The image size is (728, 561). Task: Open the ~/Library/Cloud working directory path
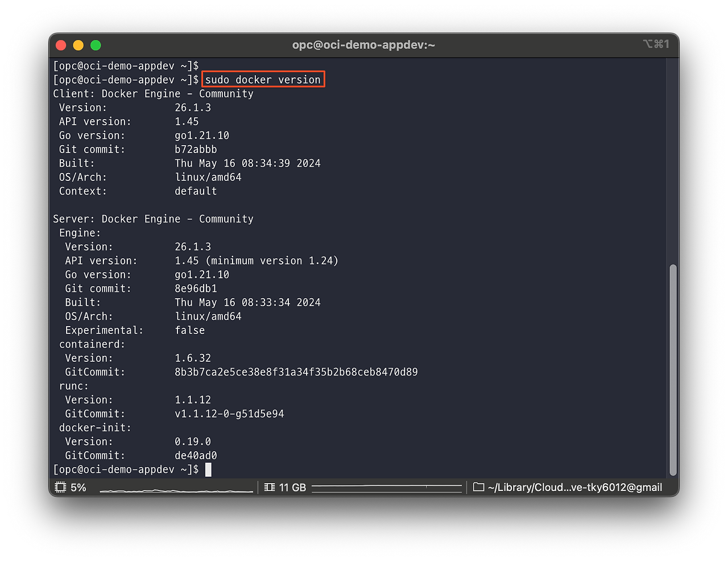(574, 488)
